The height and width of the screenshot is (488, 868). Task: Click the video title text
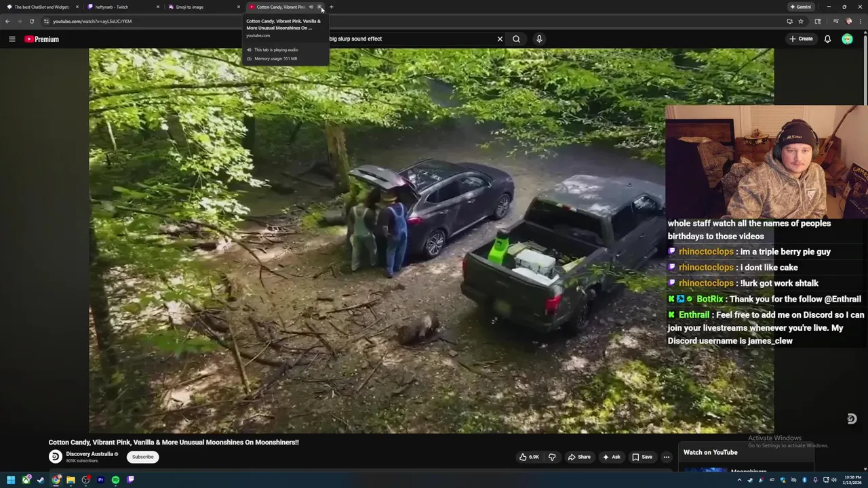[x=174, y=442]
